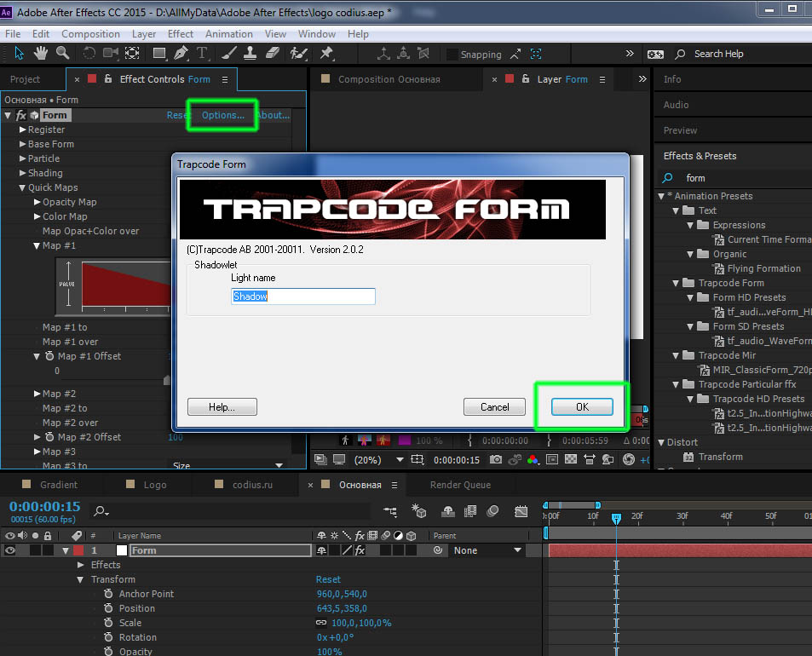Toggle the Draft 3D icon in timeline

pyautogui.click(x=418, y=511)
